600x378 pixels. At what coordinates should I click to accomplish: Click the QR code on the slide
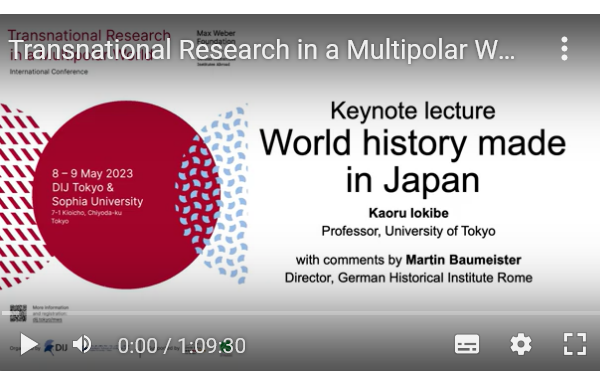[18, 313]
